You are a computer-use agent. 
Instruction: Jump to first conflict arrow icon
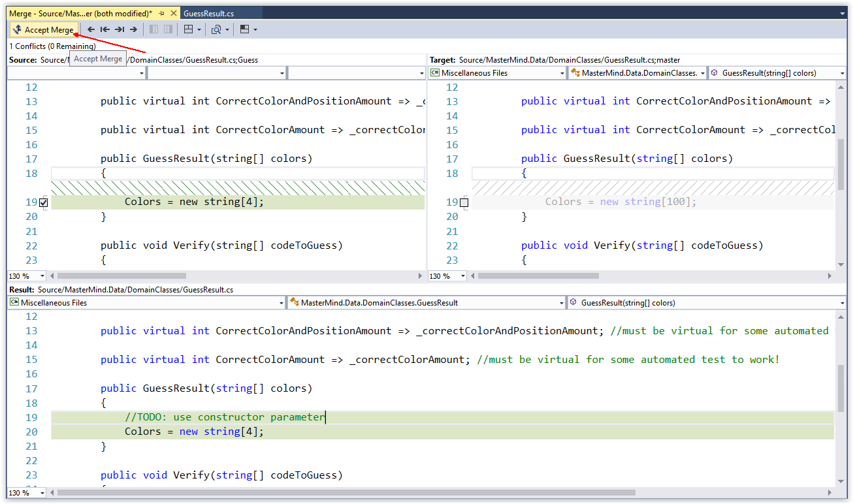(105, 29)
